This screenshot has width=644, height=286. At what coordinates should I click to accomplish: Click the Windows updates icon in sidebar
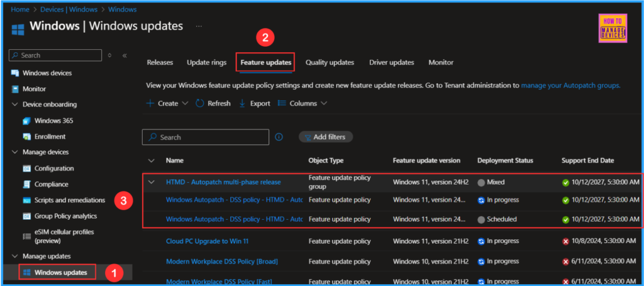click(x=27, y=272)
